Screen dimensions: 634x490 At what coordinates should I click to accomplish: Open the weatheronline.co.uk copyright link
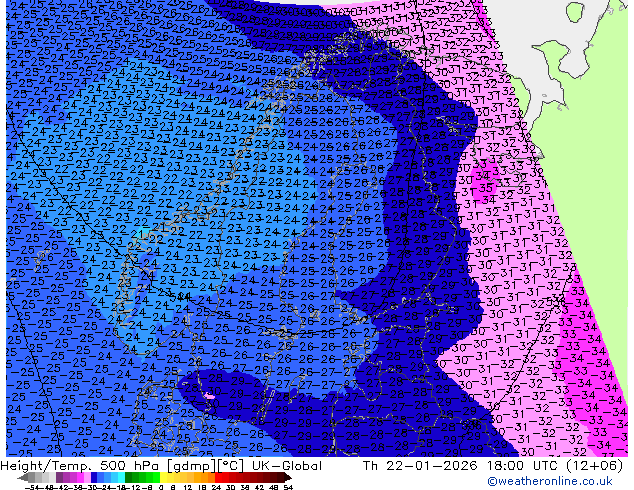tap(549, 481)
